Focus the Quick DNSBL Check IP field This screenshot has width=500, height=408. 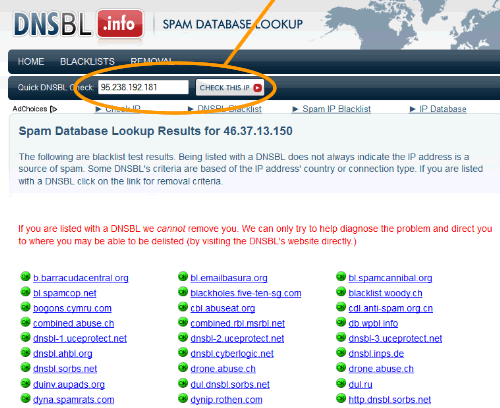tap(143, 87)
